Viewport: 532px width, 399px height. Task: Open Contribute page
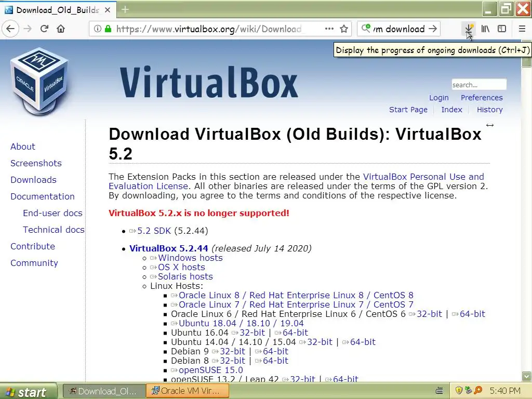click(x=33, y=246)
